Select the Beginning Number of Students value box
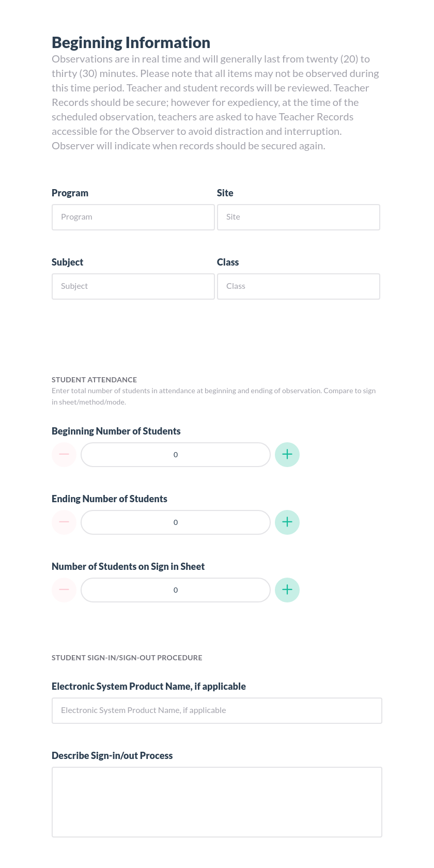This screenshot has height=868, width=434. [176, 454]
